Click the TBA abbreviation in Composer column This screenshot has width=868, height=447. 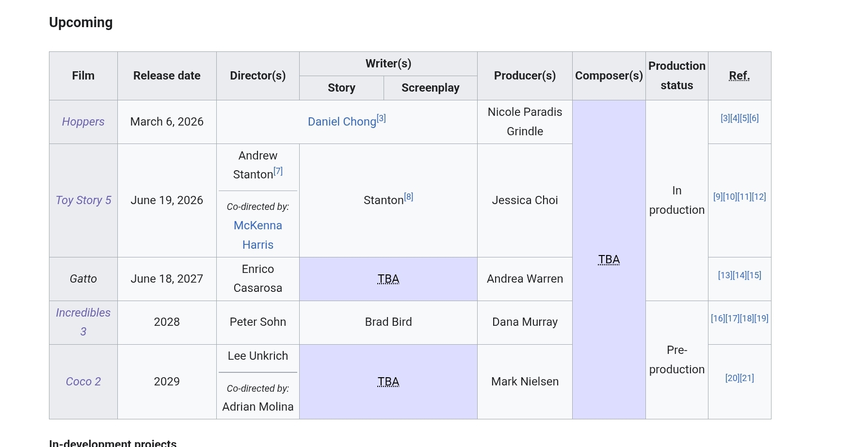[x=609, y=259]
